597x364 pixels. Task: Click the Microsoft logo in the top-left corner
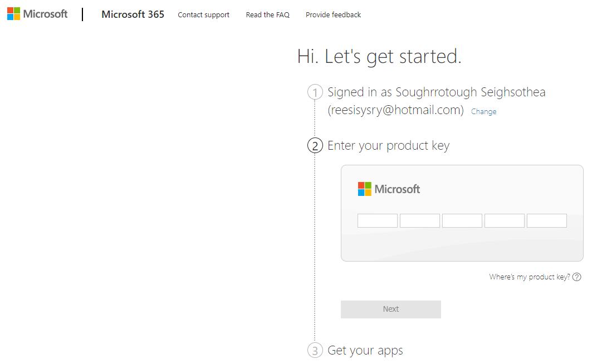pos(36,13)
